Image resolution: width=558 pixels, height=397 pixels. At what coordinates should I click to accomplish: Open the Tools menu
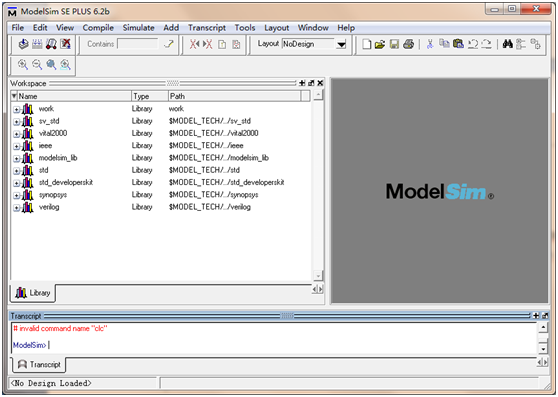[x=245, y=28]
